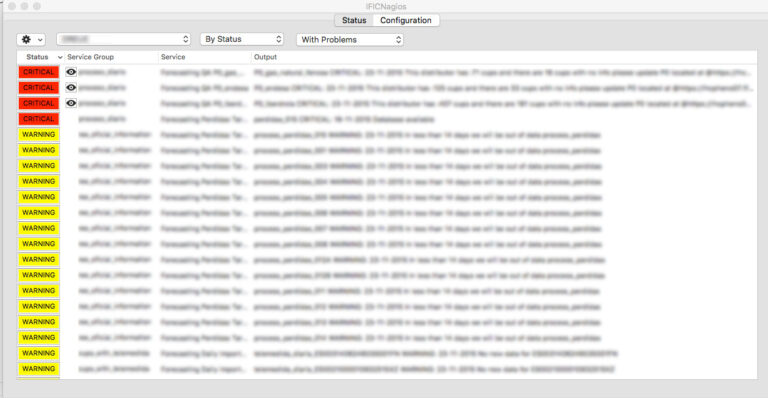Toggle the eye icon on the first CRITICAL row

click(71, 72)
